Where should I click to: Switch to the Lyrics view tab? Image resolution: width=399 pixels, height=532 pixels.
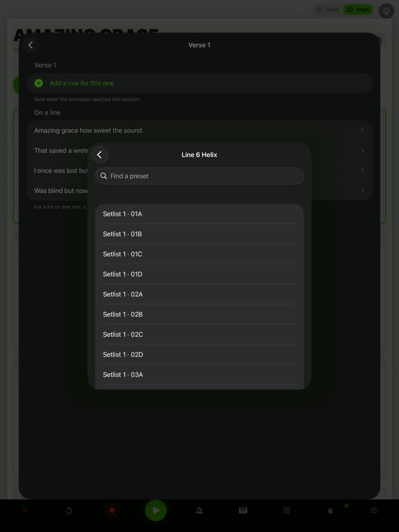pos(328,10)
